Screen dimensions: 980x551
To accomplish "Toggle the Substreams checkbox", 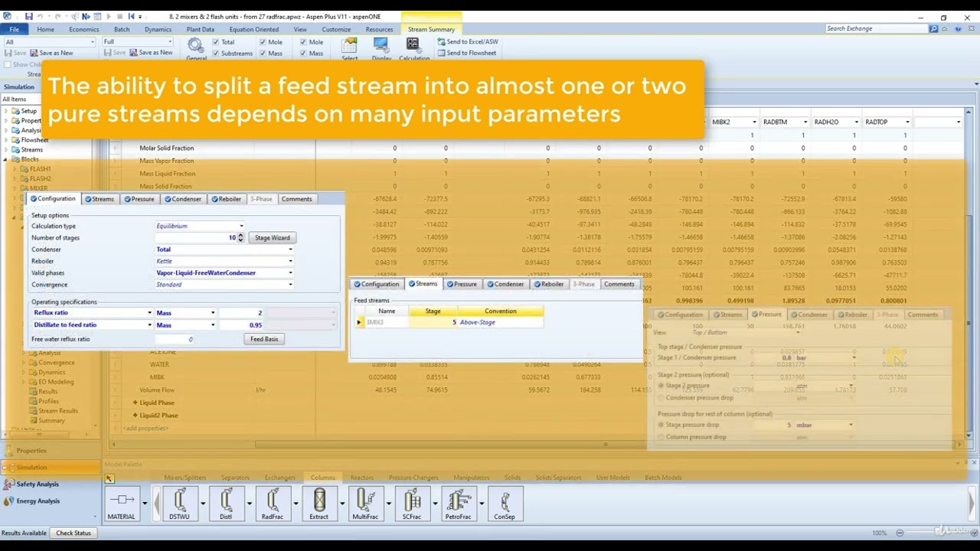I will click(215, 53).
